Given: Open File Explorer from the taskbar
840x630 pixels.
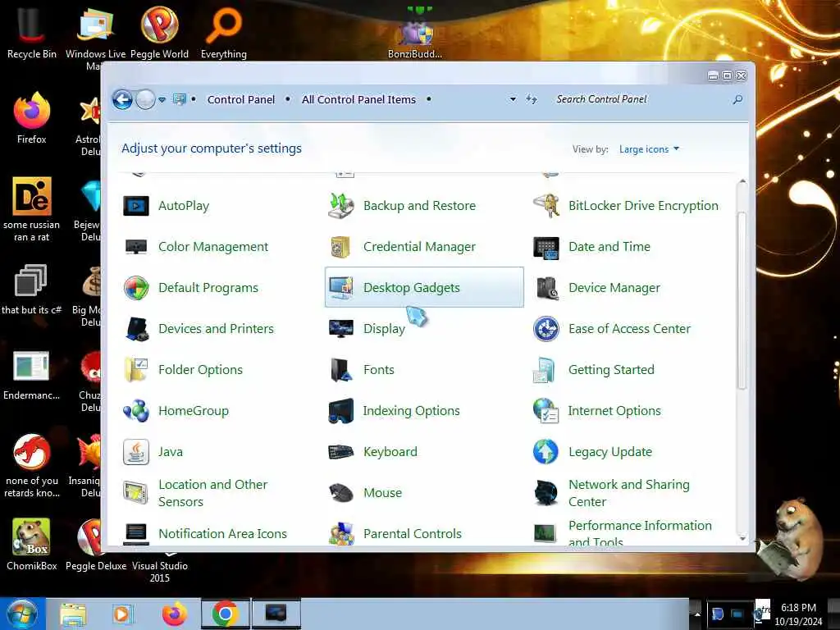Looking at the screenshot, I should tap(73, 614).
